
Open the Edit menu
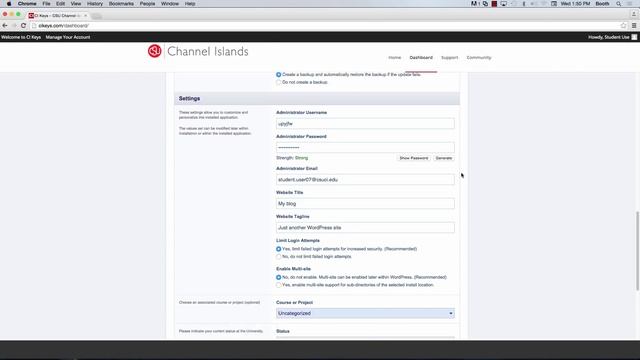(60, 4)
